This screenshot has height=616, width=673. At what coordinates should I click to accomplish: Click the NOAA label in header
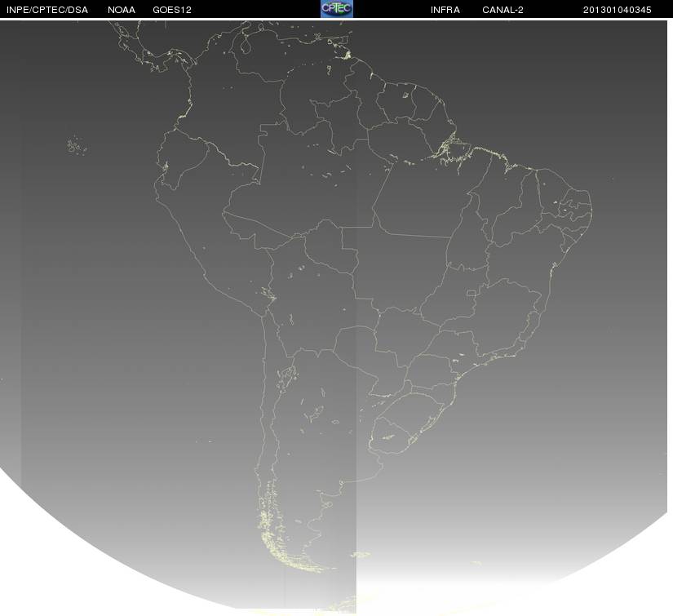click(x=122, y=10)
